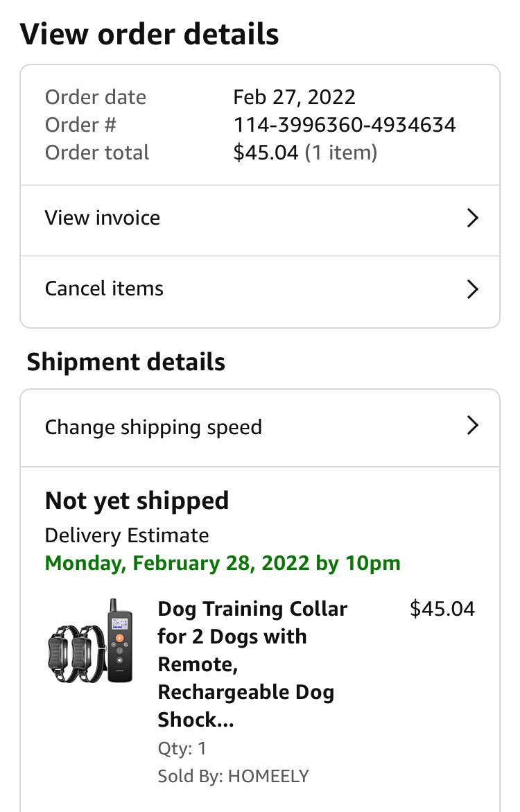Viewport: 520px width, 812px height.
Task: Click the order number 114-3996360-4934634
Action: click(x=345, y=125)
